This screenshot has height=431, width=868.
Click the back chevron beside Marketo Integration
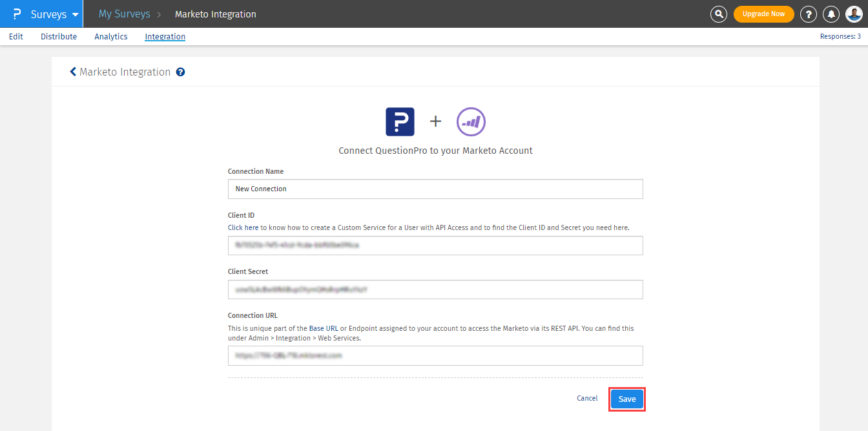click(72, 72)
